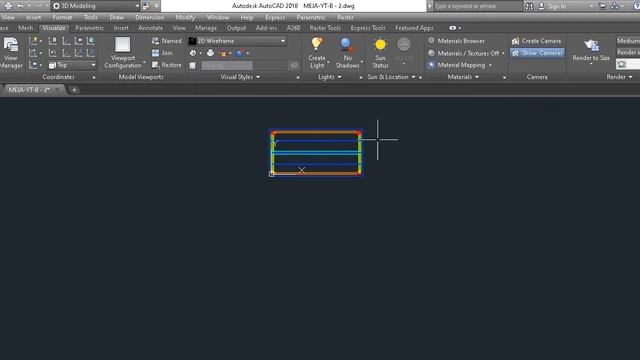Open Coordinates panel dialog launcher arrow
640x360 pixels.
(93, 77)
